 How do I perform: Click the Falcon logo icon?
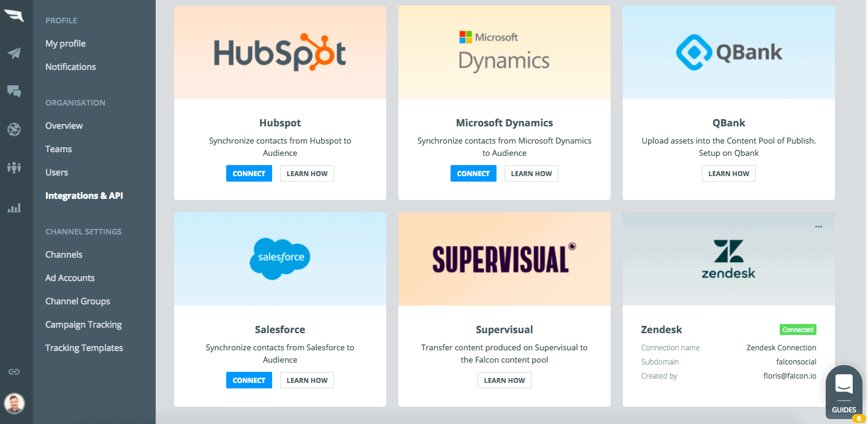14,16
